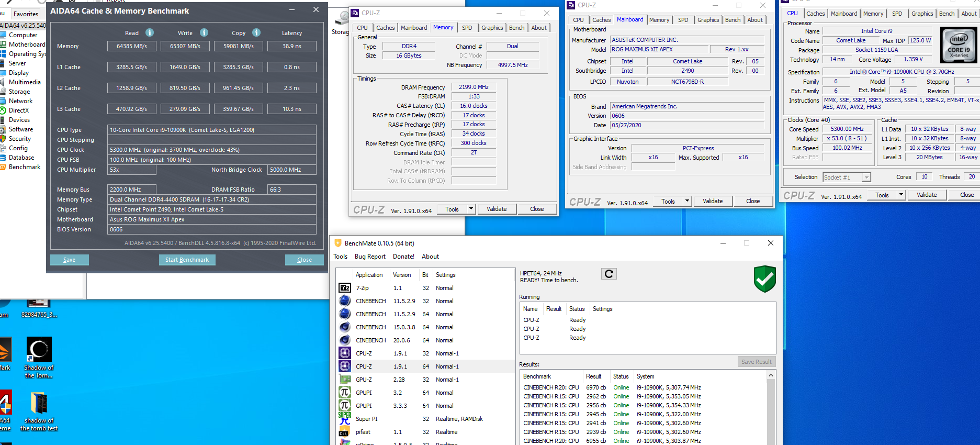Screen dimensions: 980x445
Task: Open Graphics tab in CPU-Z Mainboard window
Action: pyautogui.click(x=708, y=20)
